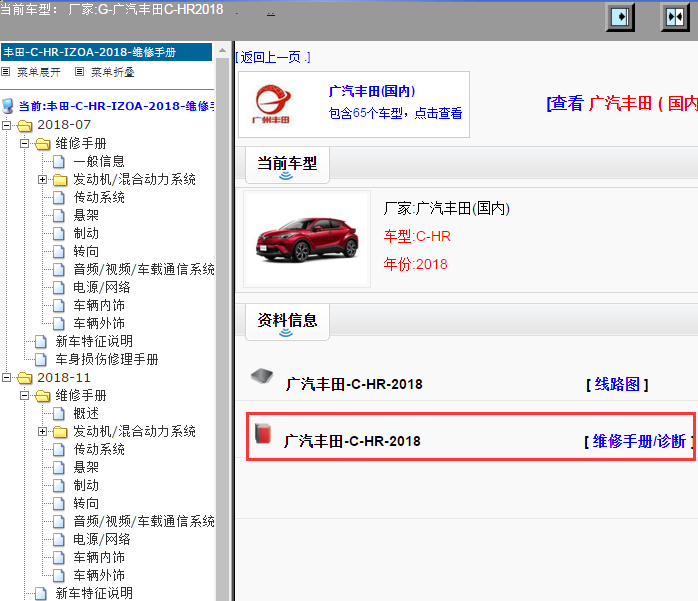Open 传动系统 under 2018-11

(99, 449)
